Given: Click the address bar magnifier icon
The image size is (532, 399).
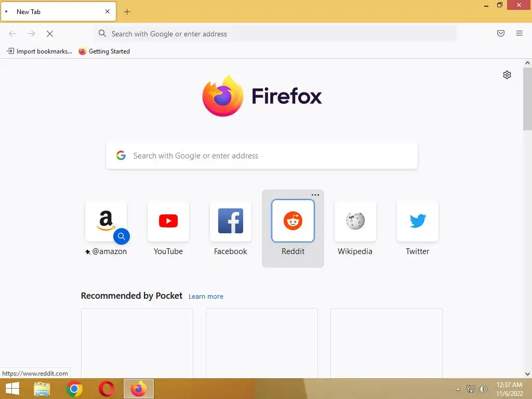Looking at the screenshot, I should pos(102,33).
